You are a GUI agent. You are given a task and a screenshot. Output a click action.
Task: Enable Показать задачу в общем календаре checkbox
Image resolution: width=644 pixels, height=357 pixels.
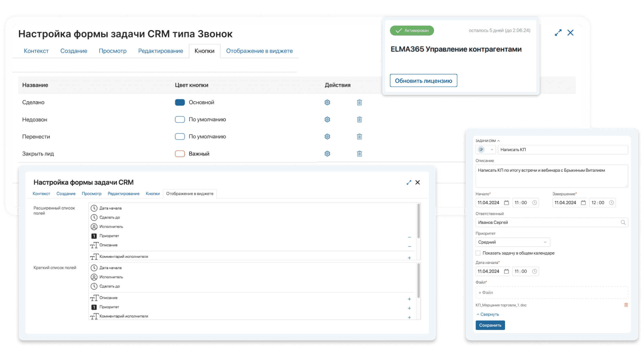(478, 253)
